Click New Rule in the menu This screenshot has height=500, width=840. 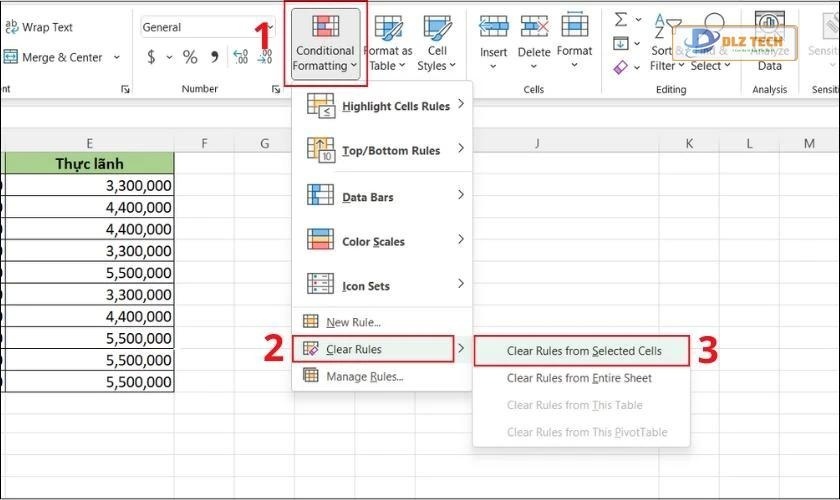coord(353,322)
